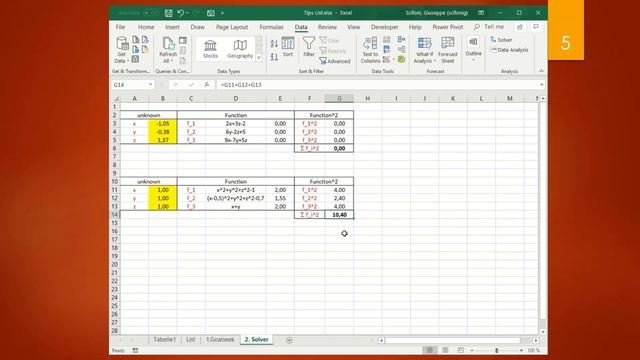The image size is (640, 360).
Task: Click the Select All corner triangle
Action: (x=116, y=98)
